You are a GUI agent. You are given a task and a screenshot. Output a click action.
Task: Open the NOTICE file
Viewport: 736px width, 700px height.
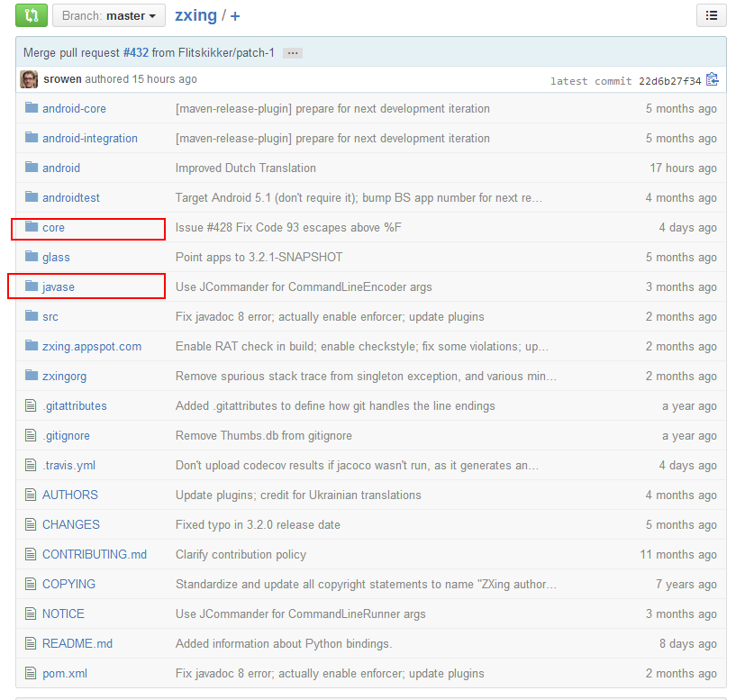[63, 614]
